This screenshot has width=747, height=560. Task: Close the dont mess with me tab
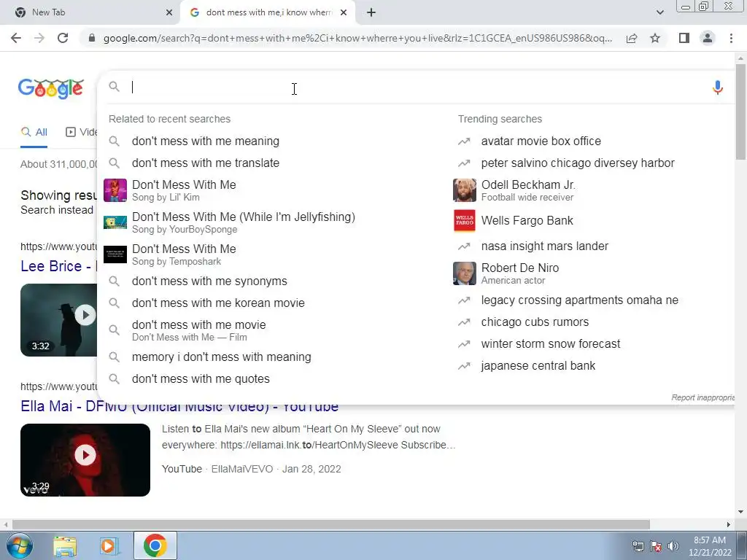344,12
